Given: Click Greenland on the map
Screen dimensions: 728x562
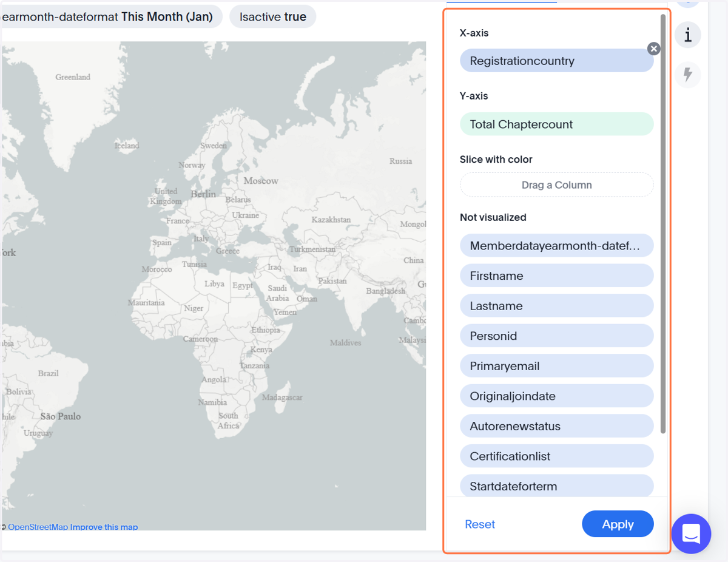Looking at the screenshot, I should 73,77.
